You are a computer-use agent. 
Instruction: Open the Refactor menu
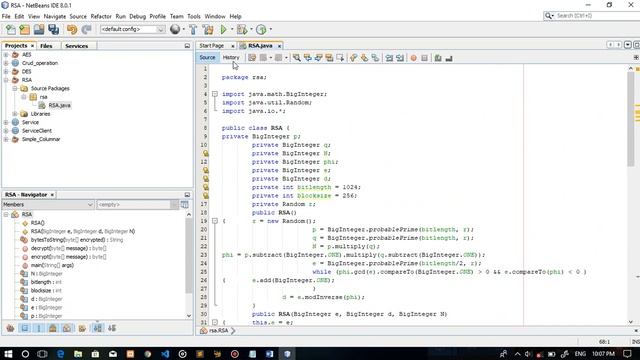[x=101, y=16]
